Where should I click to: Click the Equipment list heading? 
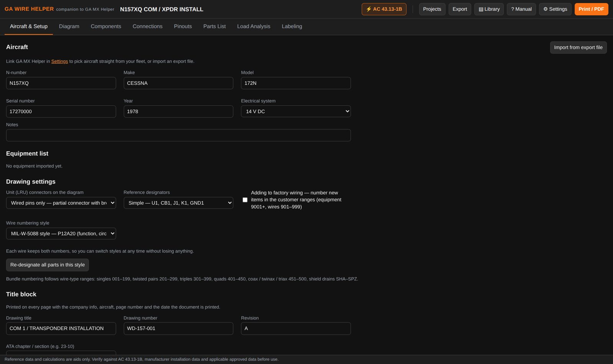[27, 154]
